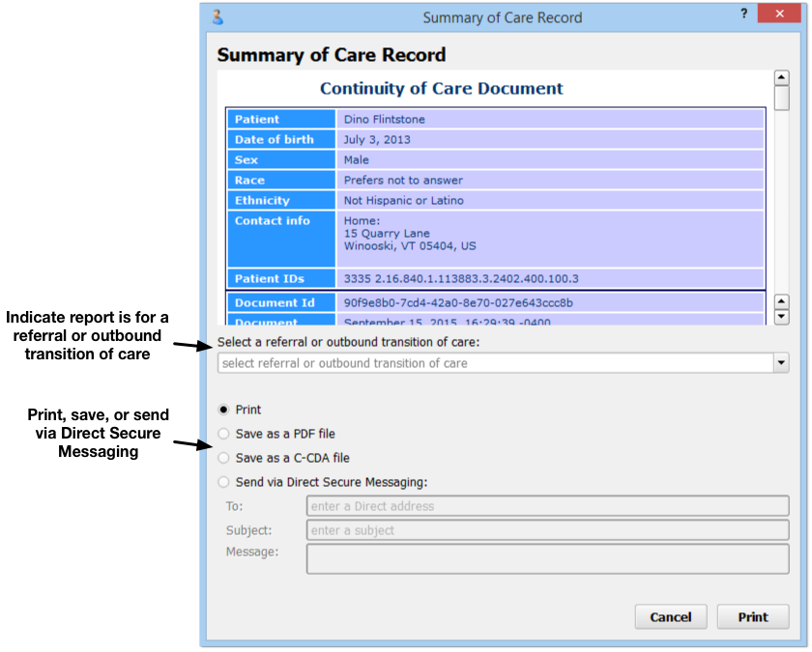Click the document scroll up arrow at top
812x652 pixels.
pyautogui.click(x=781, y=78)
